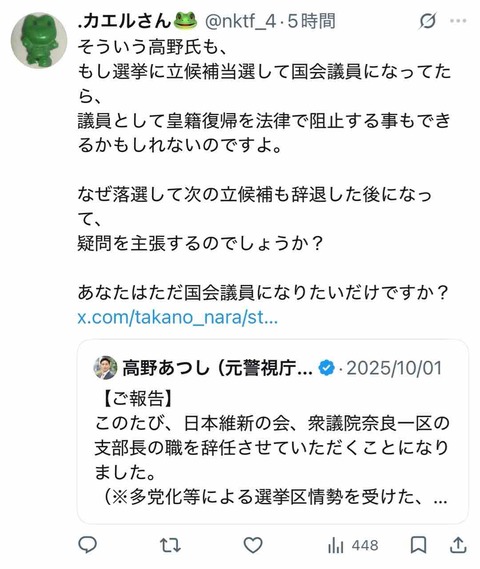Bookmark this post
Image resolution: width=480 pixels, height=569 pixels.
418,545
